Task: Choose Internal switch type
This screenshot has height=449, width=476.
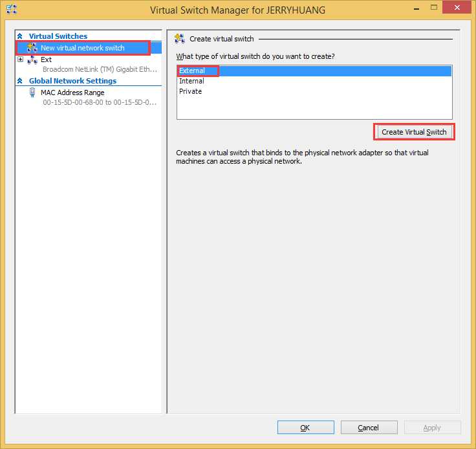Action: click(314, 81)
